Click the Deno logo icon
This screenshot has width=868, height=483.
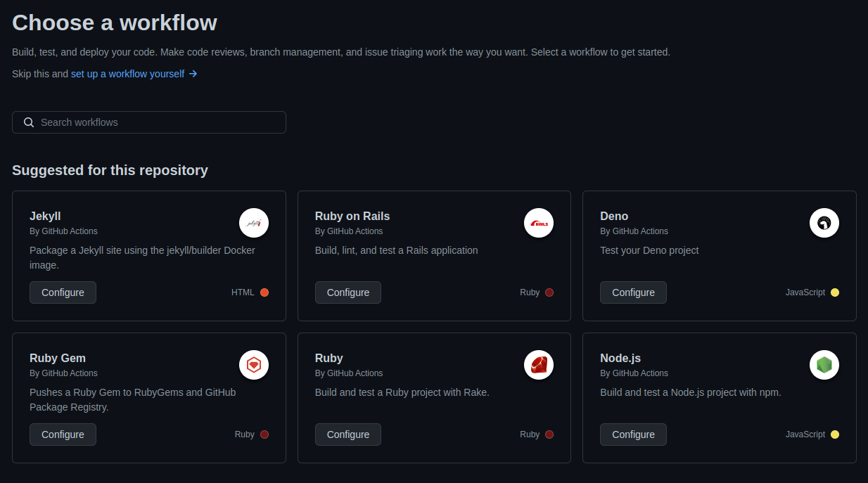[824, 223]
